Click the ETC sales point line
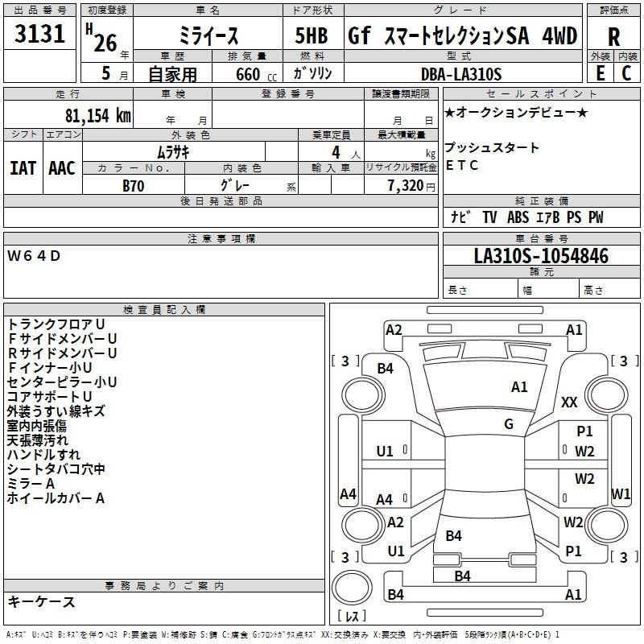Screen dimensions: 644x644 click(x=461, y=165)
